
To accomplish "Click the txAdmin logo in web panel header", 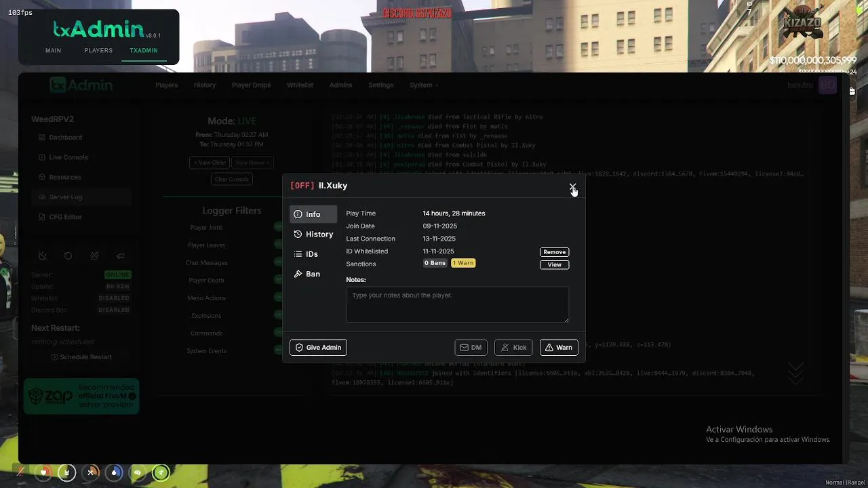I will click(x=81, y=85).
